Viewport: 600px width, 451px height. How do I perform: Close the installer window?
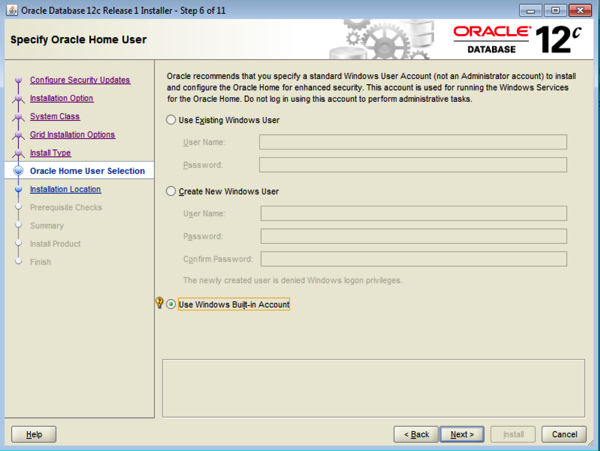pyautogui.click(x=580, y=10)
